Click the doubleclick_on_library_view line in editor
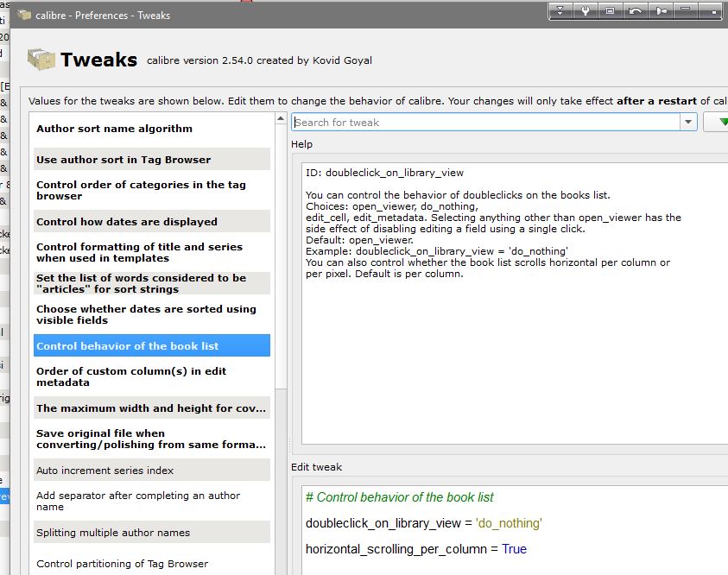Image resolution: width=728 pixels, height=575 pixels. 424,523
